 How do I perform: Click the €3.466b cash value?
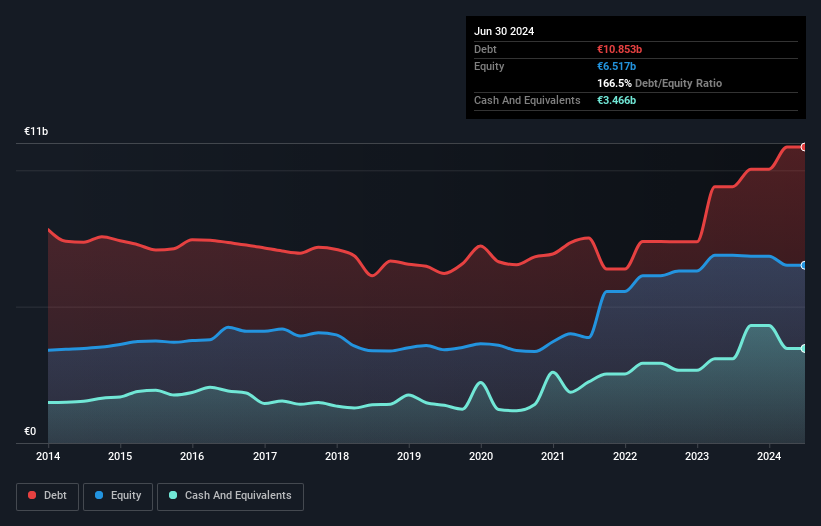[616, 100]
